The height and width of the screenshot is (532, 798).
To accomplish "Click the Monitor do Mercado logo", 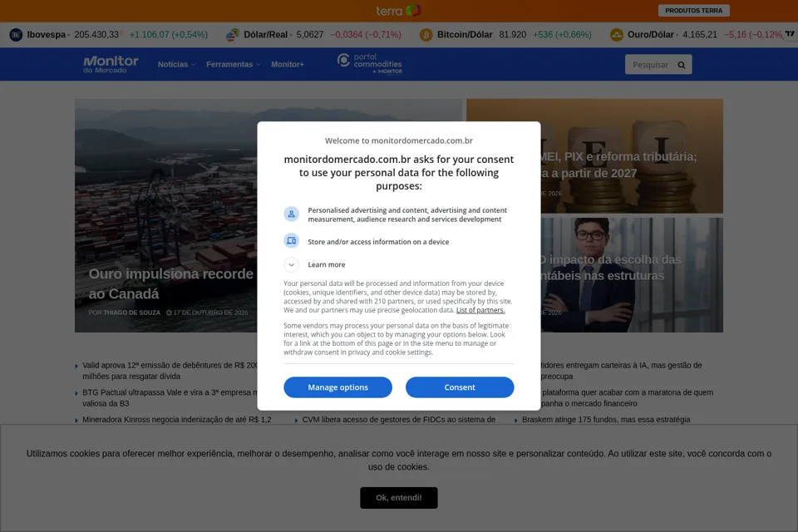I will pos(111,64).
